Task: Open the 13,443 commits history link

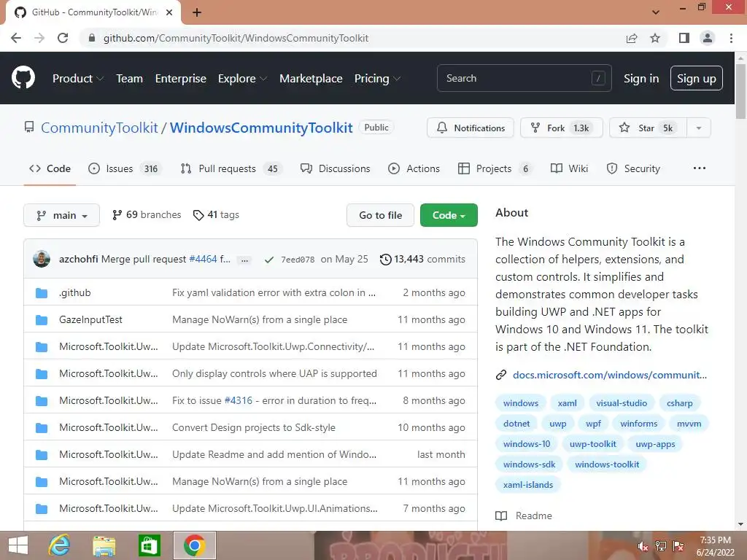Action: (x=422, y=259)
